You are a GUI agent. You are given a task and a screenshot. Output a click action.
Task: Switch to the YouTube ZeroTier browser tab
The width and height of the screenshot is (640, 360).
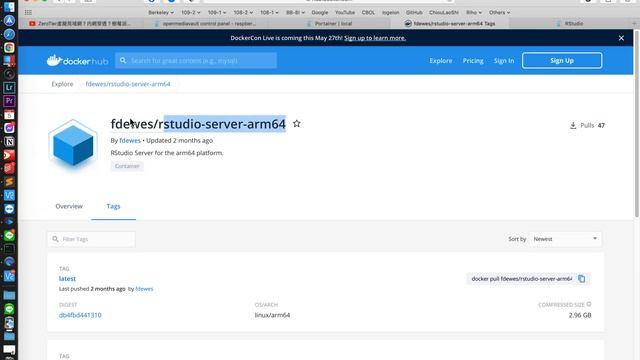(80, 24)
